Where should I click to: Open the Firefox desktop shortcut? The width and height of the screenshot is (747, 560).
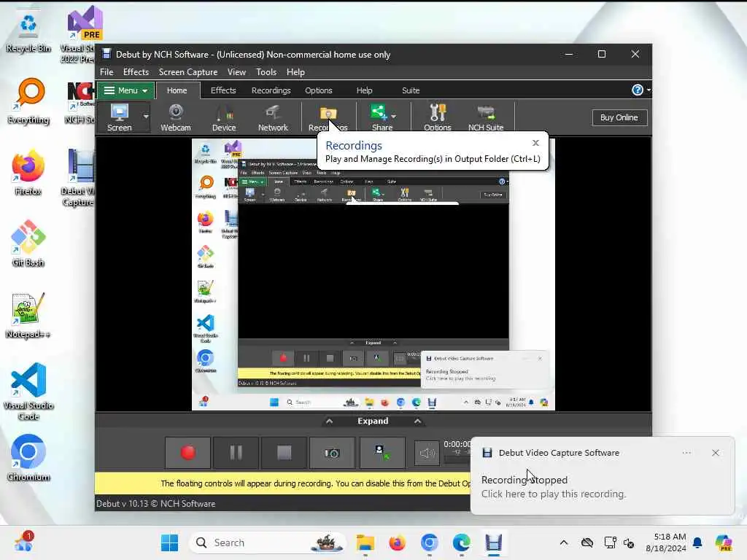[x=28, y=172]
